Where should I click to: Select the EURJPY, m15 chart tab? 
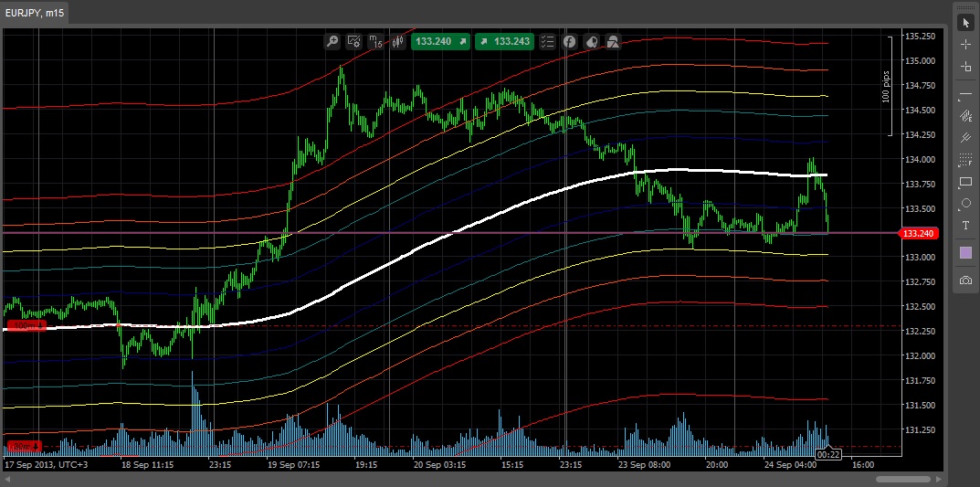pyautogui.click(x=36, y=12)
